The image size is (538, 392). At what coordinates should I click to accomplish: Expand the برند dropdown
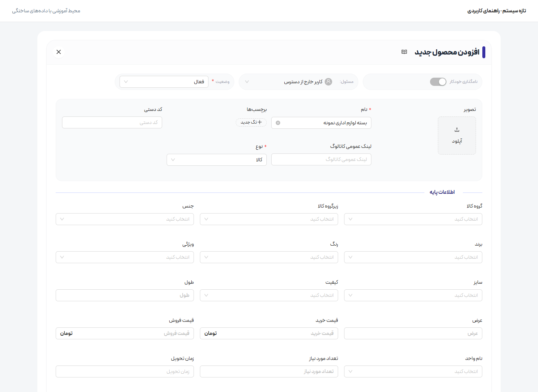pyautogui.click(x=413, y=257)
